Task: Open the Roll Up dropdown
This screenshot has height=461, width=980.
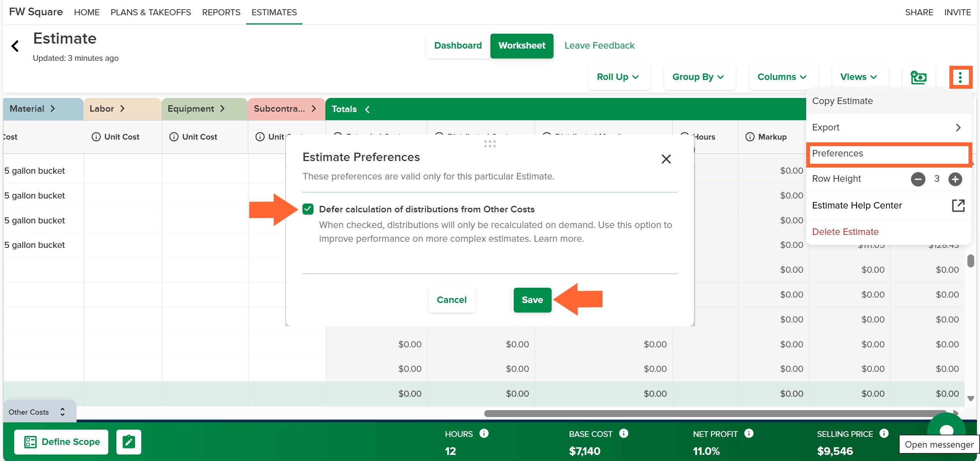Action: (x=619, y=77)
